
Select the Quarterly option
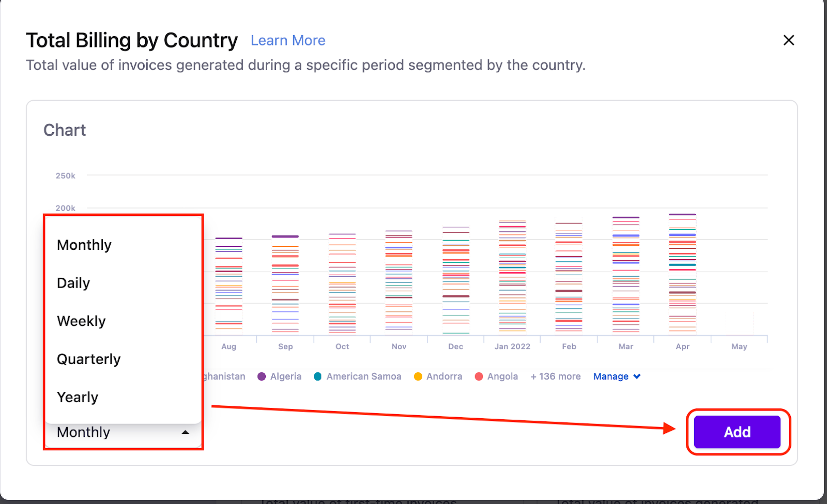click(88, 359)
